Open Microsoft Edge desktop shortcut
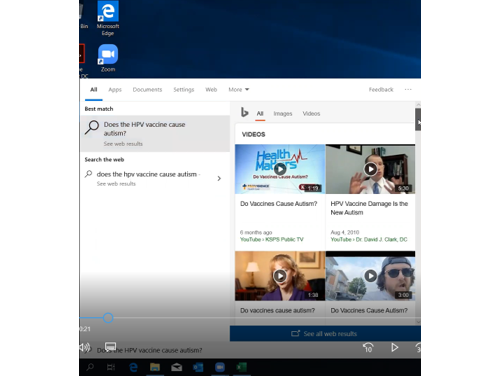Viewport: 500px width, 377px height. [108, 18]
